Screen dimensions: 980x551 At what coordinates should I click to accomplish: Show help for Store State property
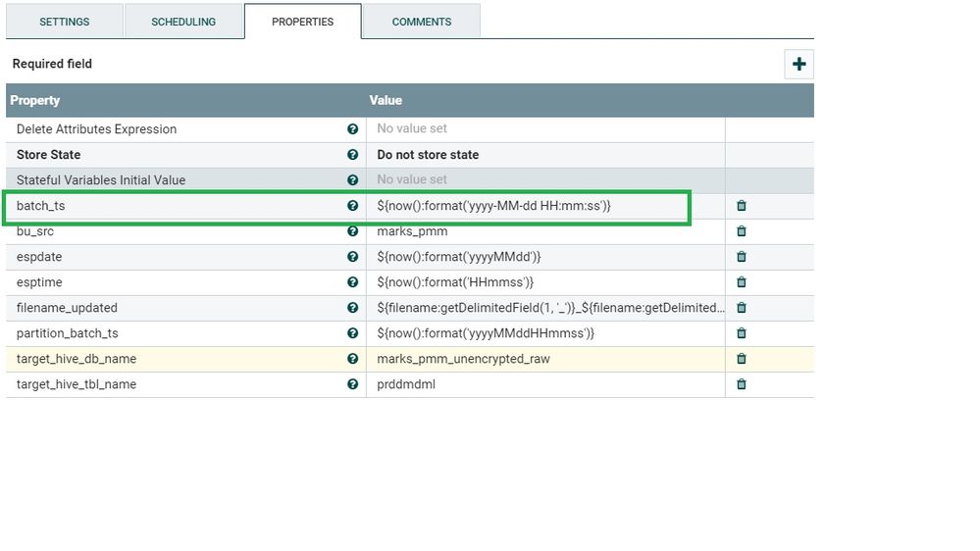point(352,154)
